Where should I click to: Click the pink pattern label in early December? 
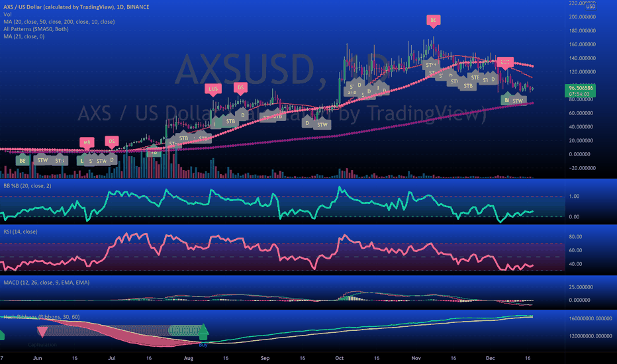point(505,62)
